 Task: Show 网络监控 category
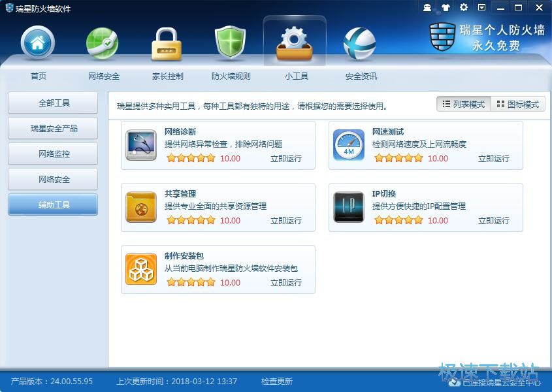pyautogui.click(x=53, y=154)
